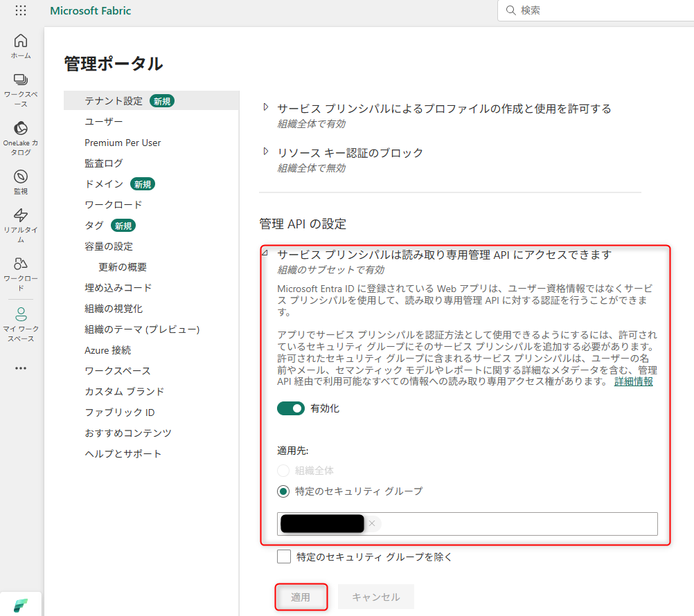Expand リソース キー認証のブロック setting
Viewport: 694px width, 616px height.
265,152
